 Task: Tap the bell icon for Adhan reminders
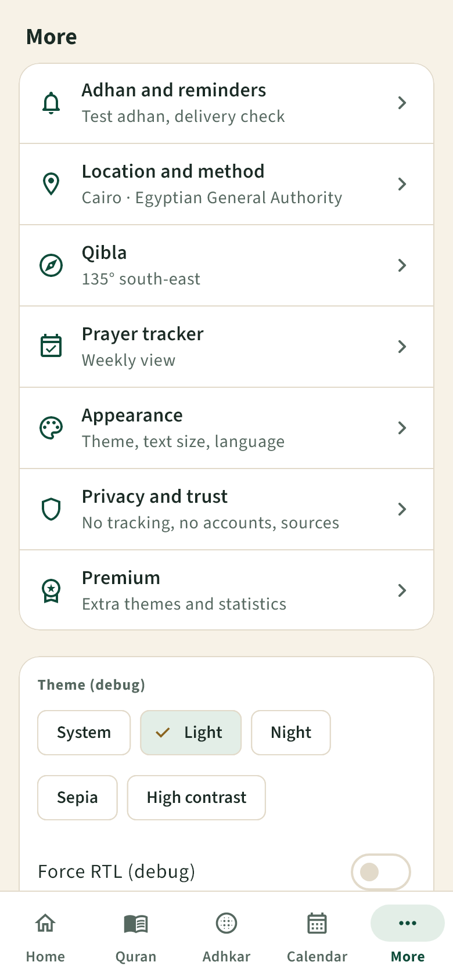click(51, 103)
